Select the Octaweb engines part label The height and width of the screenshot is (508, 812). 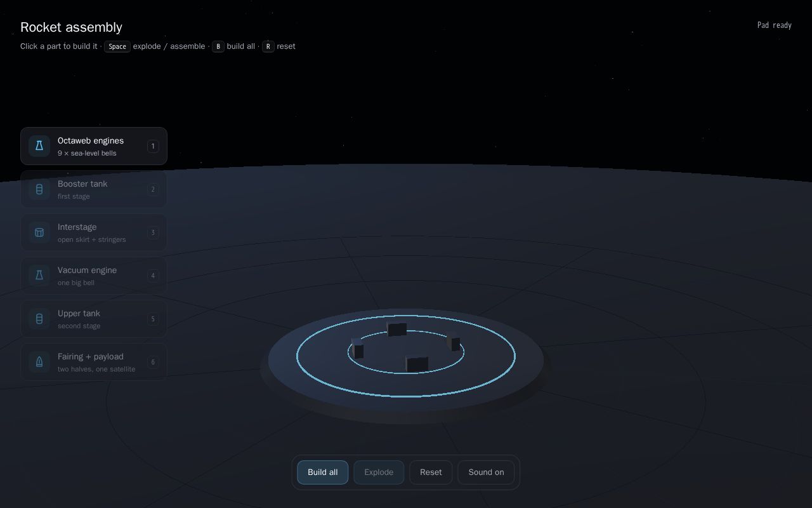click(91, 140)
